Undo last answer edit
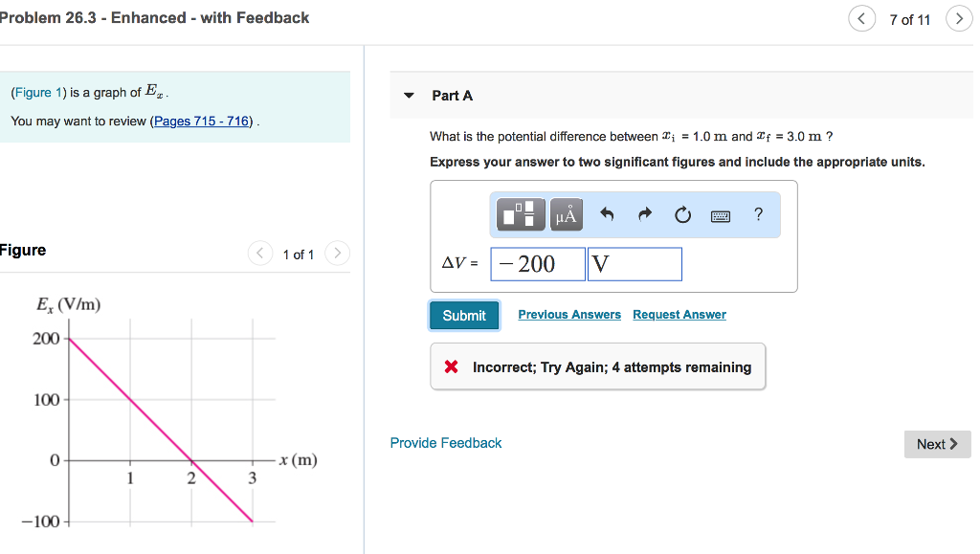Image resolution: width=980 pixels, height=554 pixels. point(606,214)
